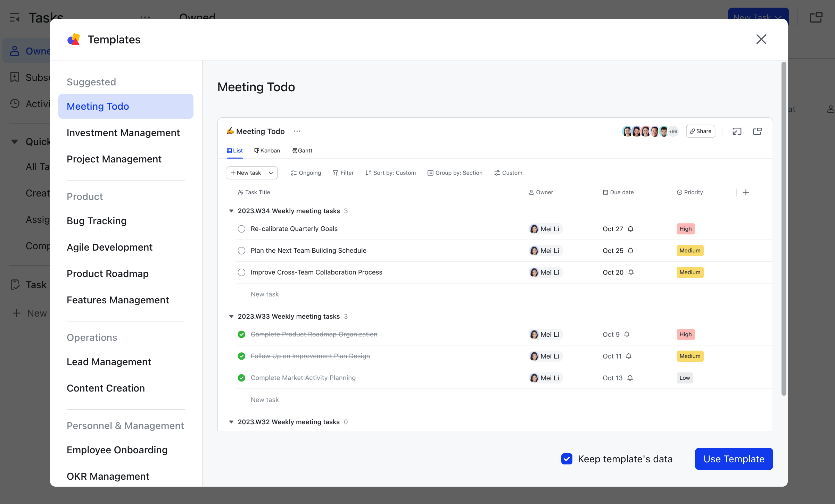Click bell reminder icon for Oct 25
The height and width of the screenshot is (504, 835).
click(631, 251)
